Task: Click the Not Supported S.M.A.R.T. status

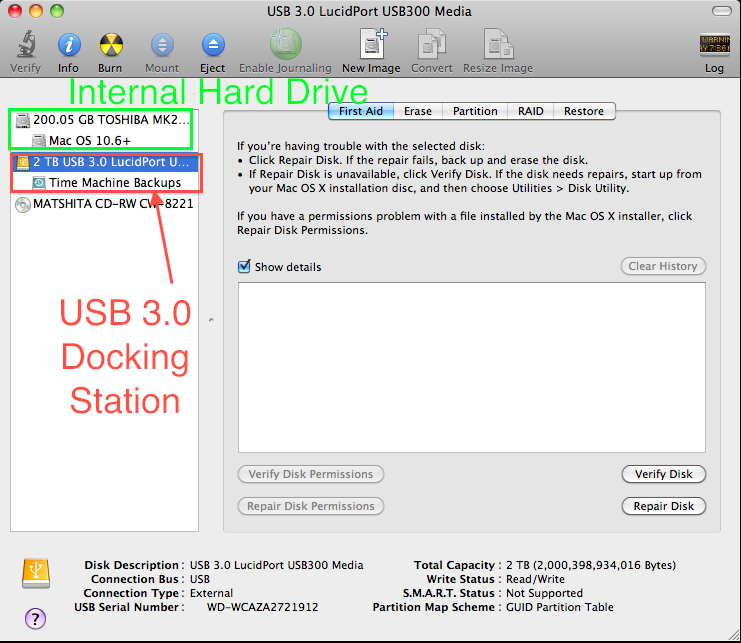Action: point(544,593)
